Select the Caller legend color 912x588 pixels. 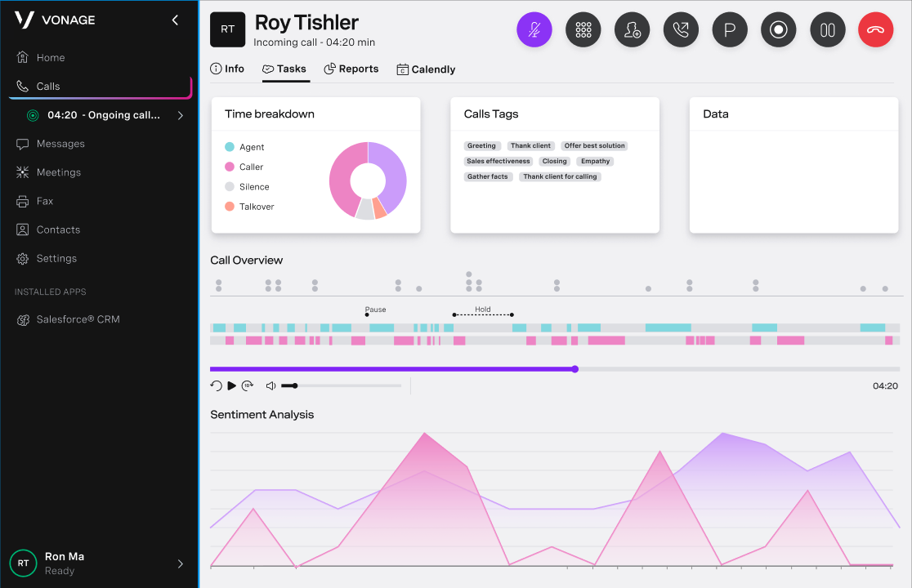229,167
